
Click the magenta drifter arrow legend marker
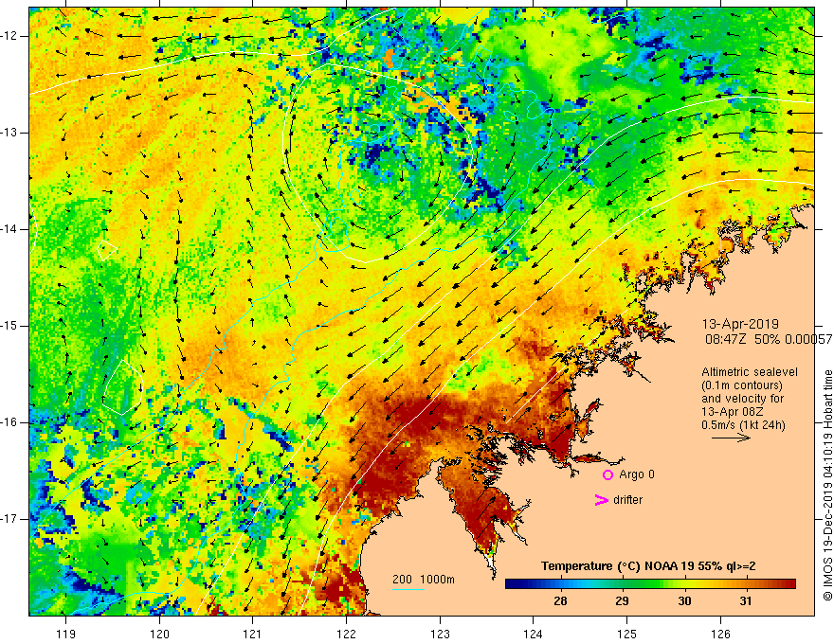(602, 500)
